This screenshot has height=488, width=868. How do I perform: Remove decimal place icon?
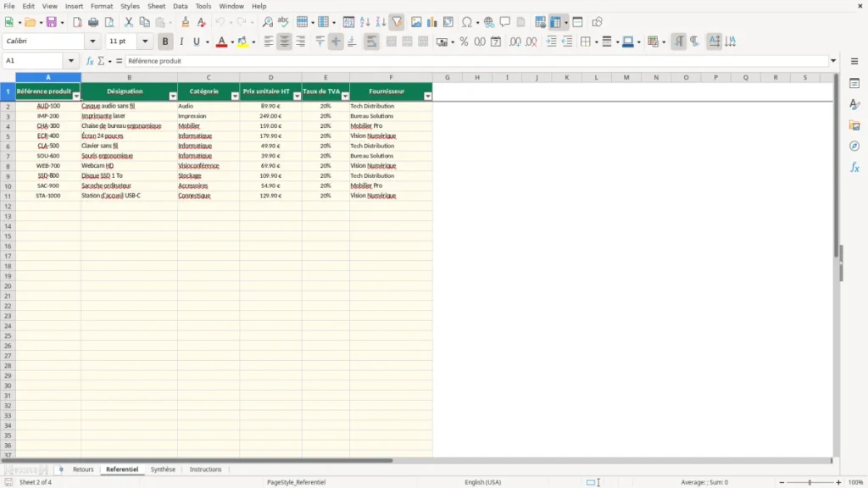pos(531,42)
